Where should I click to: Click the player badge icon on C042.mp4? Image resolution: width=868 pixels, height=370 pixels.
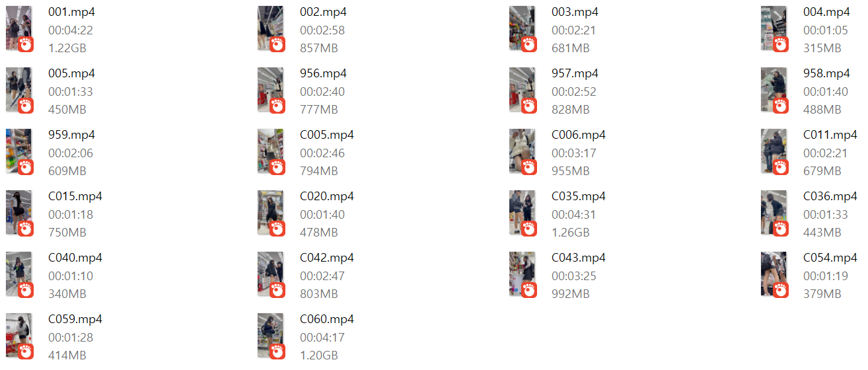(277, 290)
